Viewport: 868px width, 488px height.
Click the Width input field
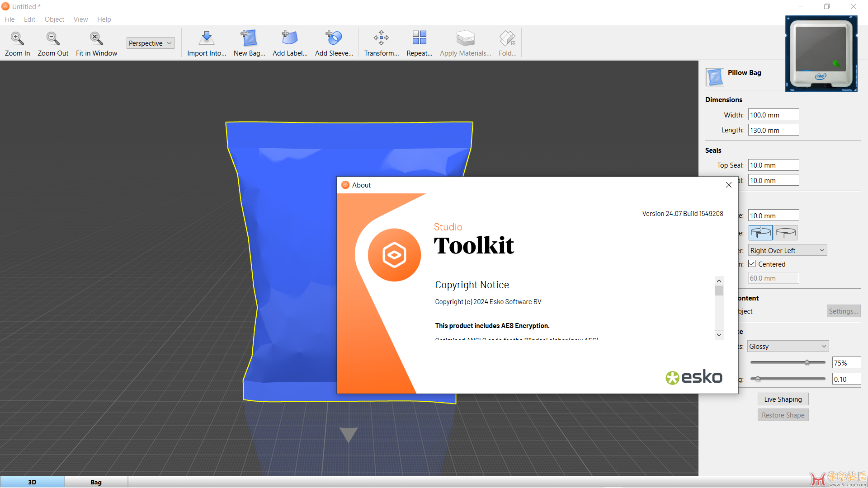coord(774,115)
